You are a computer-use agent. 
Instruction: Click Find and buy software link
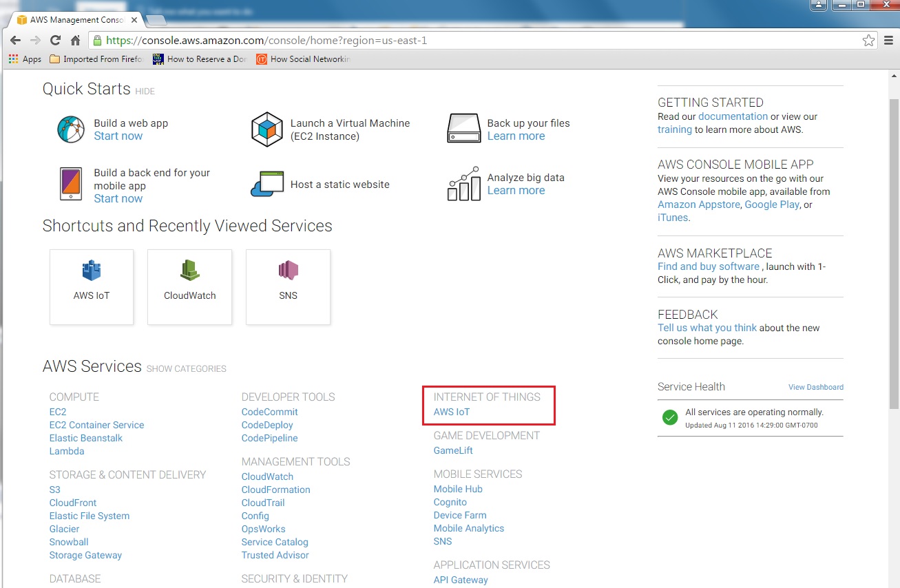pos(709,266)
